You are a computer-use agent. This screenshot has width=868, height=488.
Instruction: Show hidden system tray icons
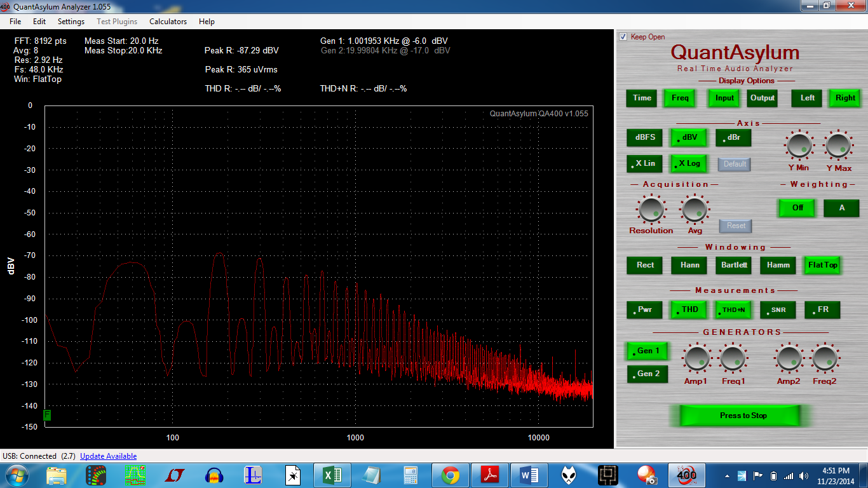point(727,475)
